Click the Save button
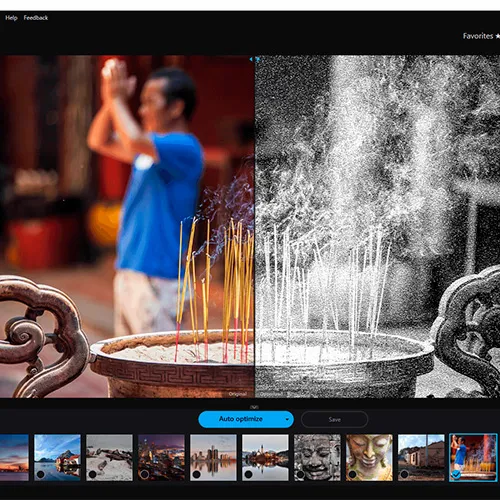This screenshot has width=500, height=500. (x=334, y=419)
